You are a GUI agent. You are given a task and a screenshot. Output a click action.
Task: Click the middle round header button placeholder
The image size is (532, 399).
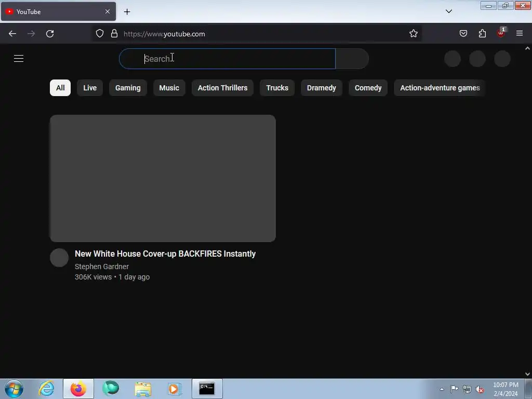477,59
